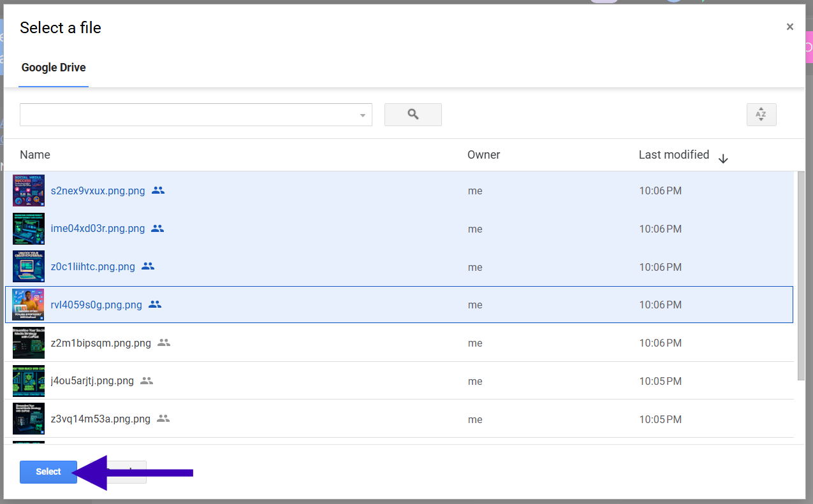Sort files by Owner column header
This screenshot has height=504, width=813.
(483, 155)
